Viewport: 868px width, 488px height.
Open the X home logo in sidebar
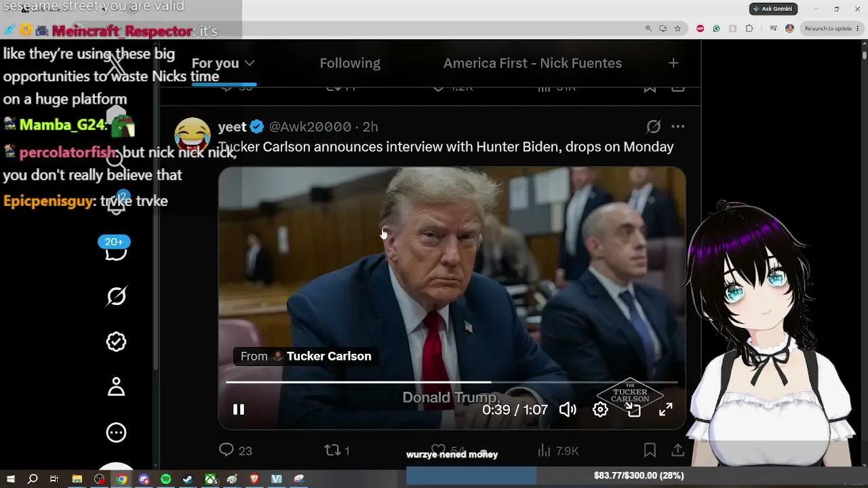[x=116, y=66]
